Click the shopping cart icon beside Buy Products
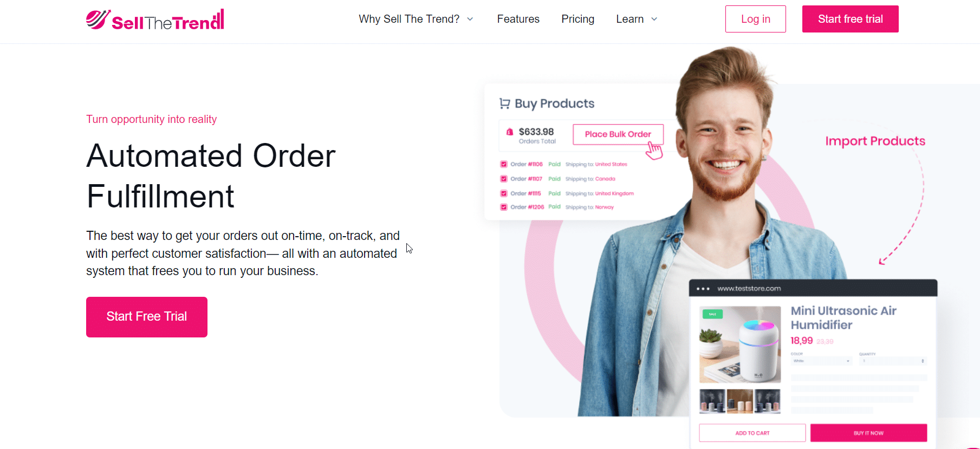 (x=504, y=103)
